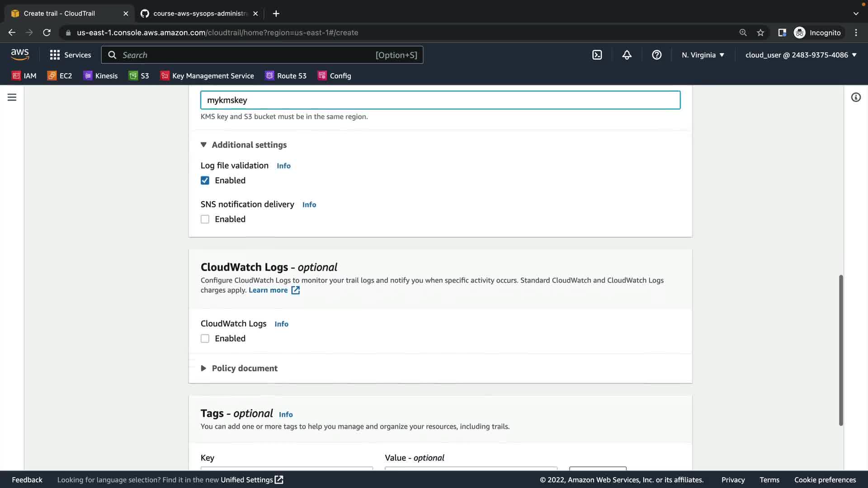868x488 pixels.
Task: Open the Services grid menu
Action: [x=70, y=55]
